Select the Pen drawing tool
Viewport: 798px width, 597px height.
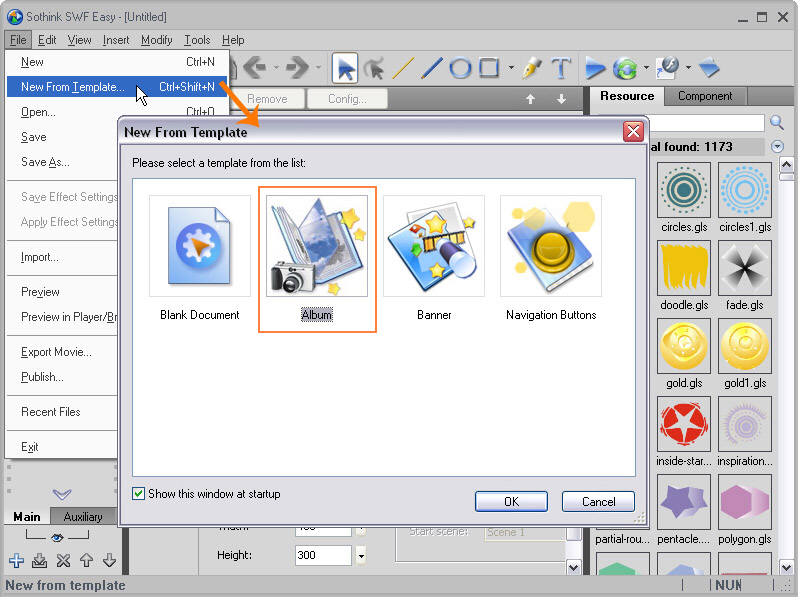532,68
